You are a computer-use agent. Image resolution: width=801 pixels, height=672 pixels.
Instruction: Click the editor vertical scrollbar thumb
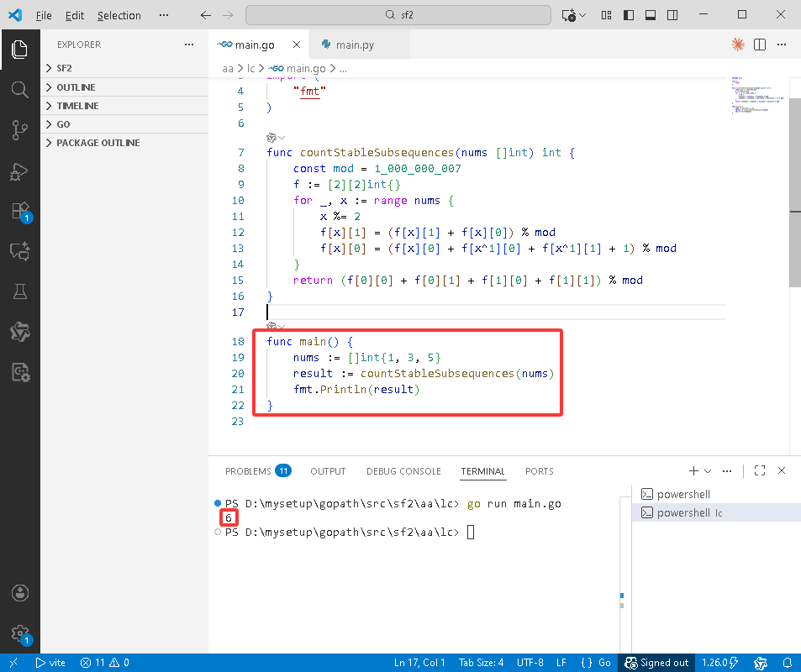tap(795, 192)
